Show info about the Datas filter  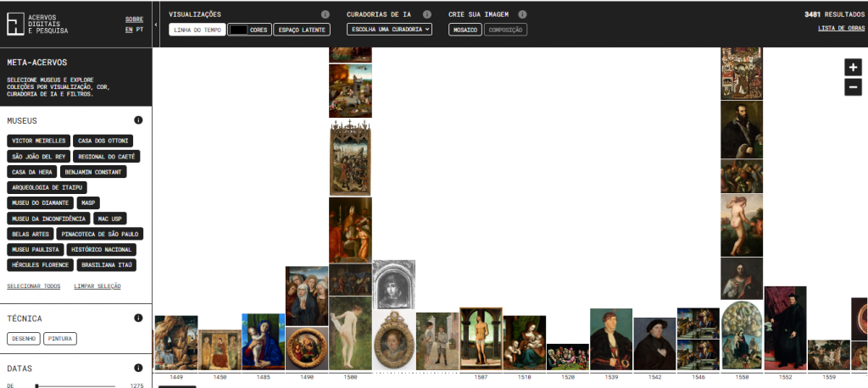point(137,369)
